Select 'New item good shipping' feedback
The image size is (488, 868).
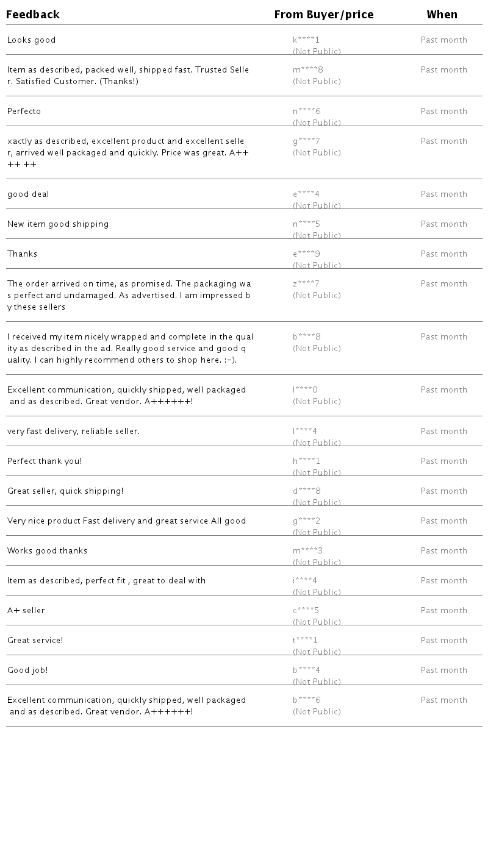coord(58,224)
